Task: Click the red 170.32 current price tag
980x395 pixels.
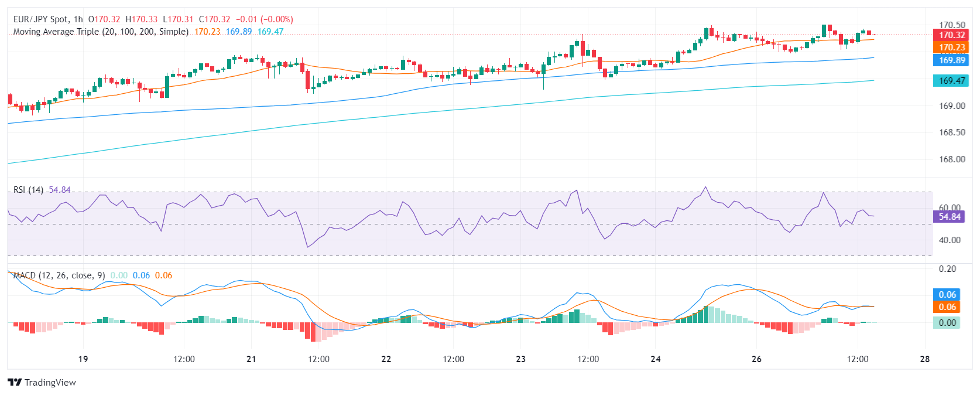Action: point(951,35)
